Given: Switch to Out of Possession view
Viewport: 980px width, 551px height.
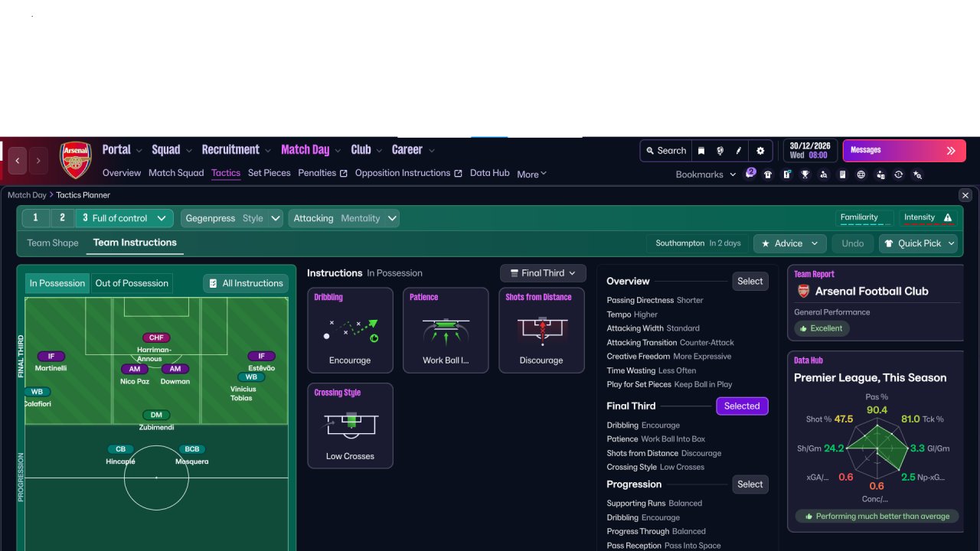Looking at the screenshot, I should [132, 283].
